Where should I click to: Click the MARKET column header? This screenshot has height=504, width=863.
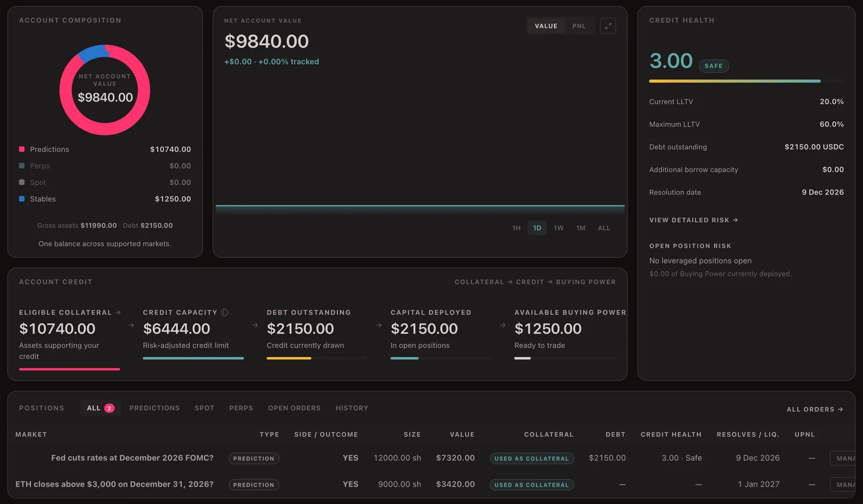coord(31,434)
